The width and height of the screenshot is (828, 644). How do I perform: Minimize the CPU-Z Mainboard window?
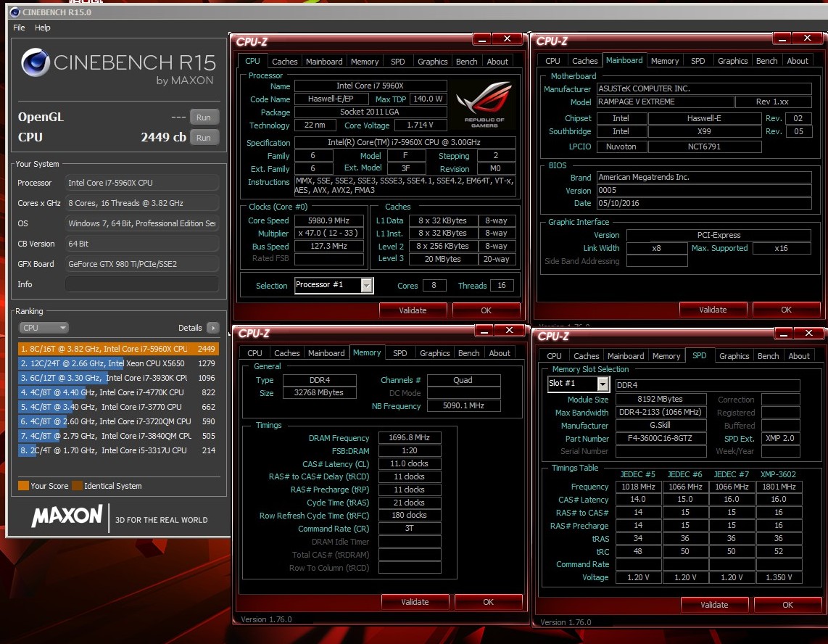[x=782, y=38]
